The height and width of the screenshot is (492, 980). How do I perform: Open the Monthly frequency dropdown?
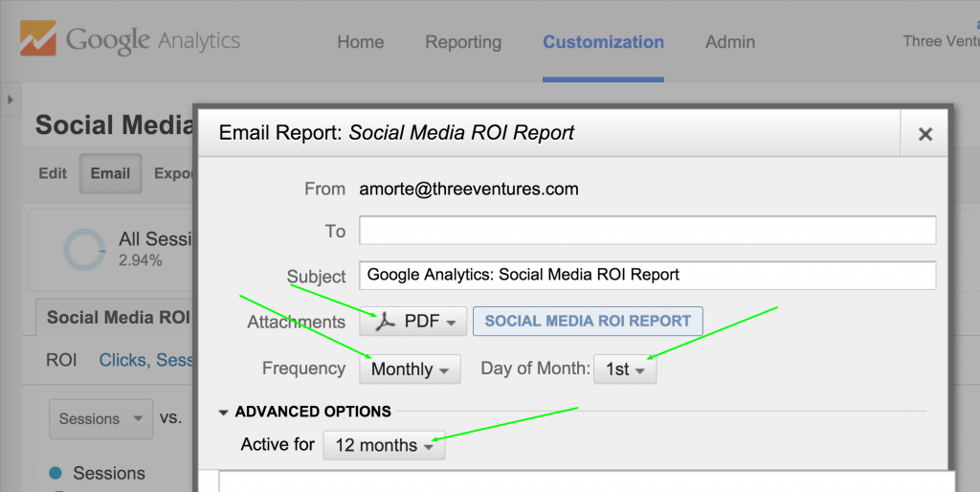pos(410,369)
